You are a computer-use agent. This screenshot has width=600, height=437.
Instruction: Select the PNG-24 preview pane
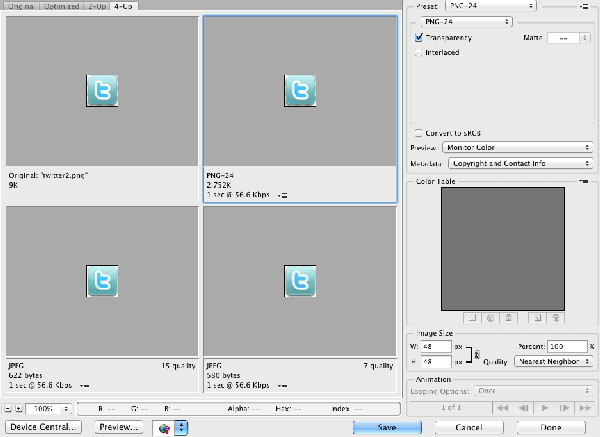(300, 91)
